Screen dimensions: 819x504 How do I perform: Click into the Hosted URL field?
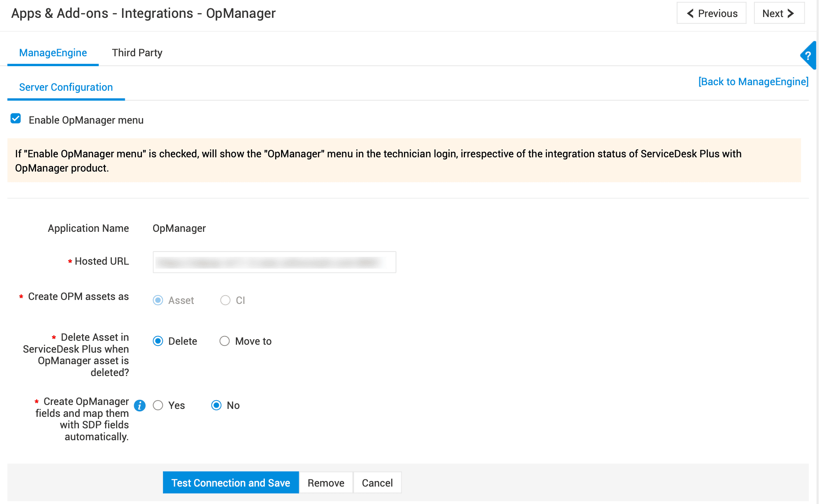point(274,262)
